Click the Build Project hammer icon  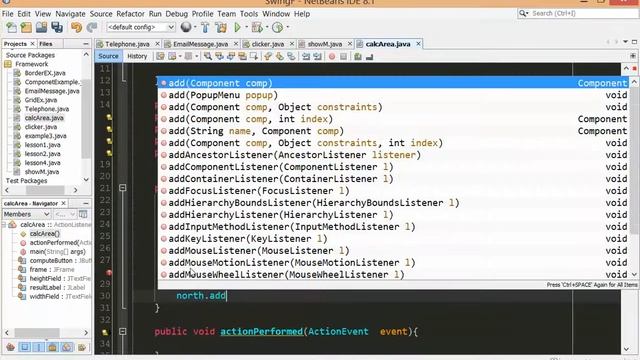click(x=205, y=27)
